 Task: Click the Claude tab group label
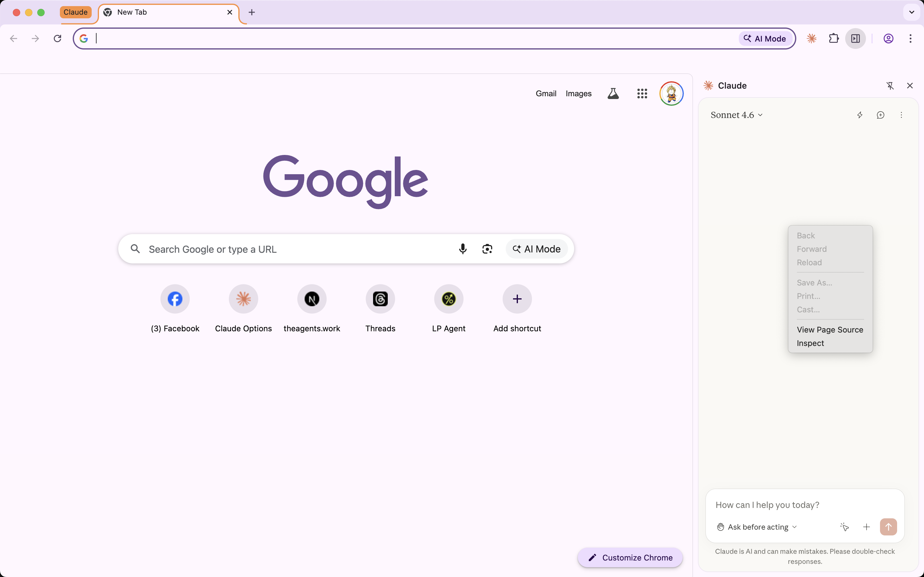point(75,12)
